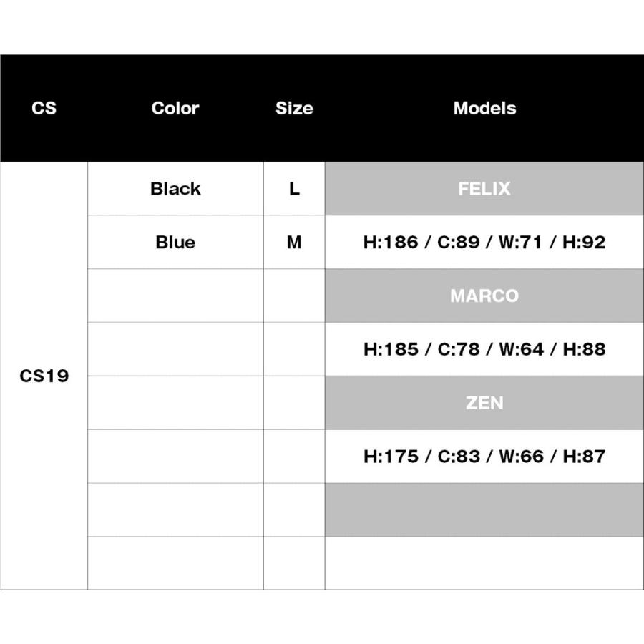Image resolution: width=644 pixels, height=644 pixels.
Task: Click the CS19 row label
Action: 44,376
